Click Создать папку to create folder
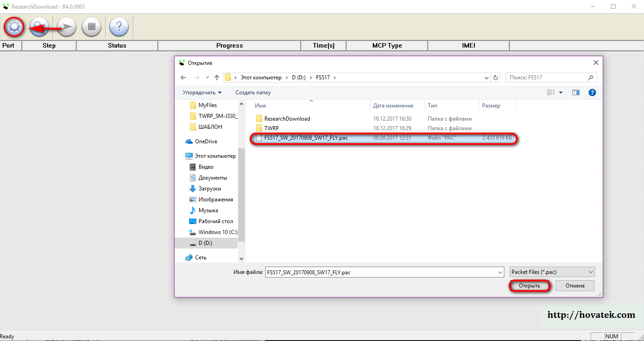 pyautogui.click(x=253, y=93)
